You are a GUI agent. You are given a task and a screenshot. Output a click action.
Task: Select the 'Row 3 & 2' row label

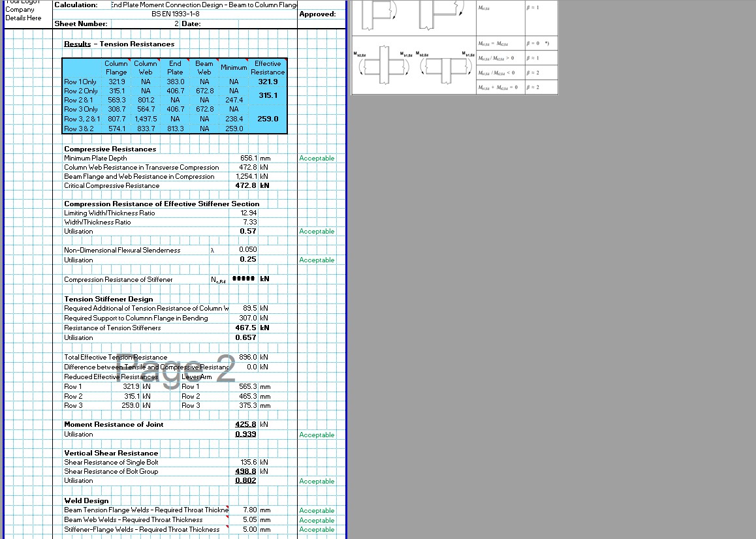point(78,129)
